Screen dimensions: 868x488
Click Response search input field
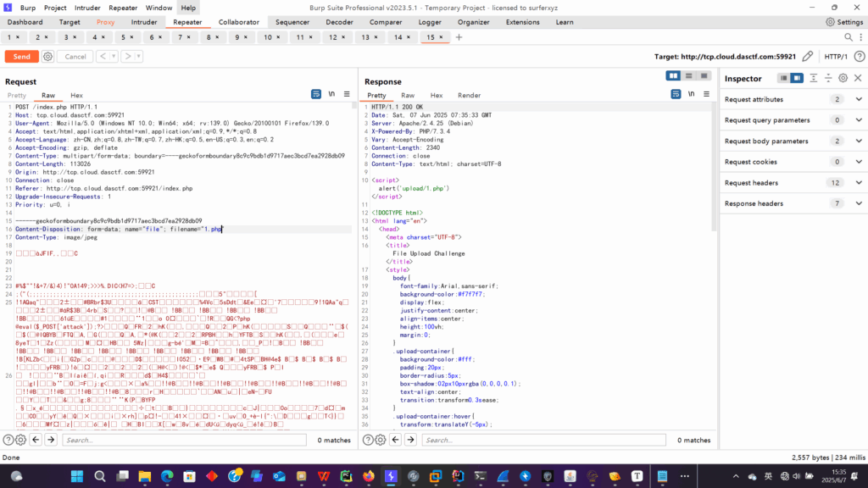click(544, 440)
